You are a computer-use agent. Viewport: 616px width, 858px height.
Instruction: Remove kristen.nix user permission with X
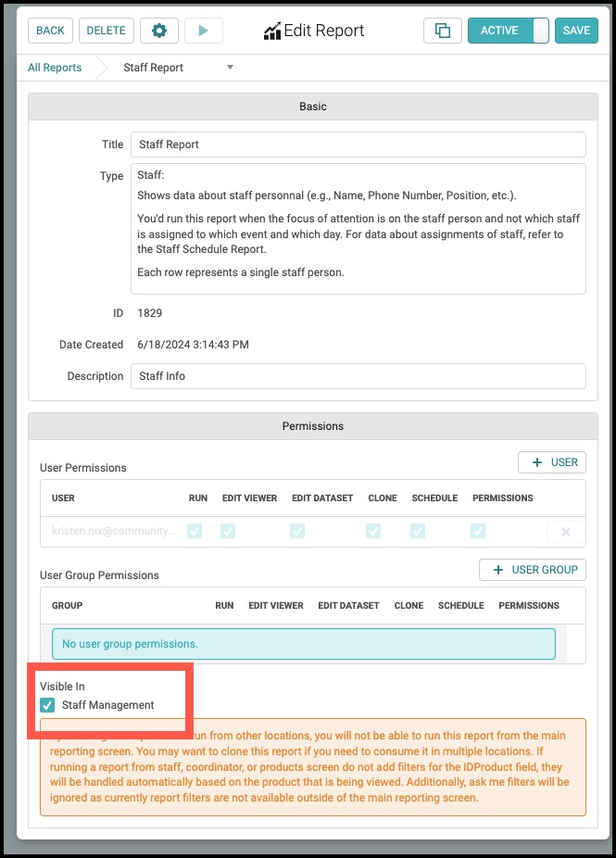point(566,531)
